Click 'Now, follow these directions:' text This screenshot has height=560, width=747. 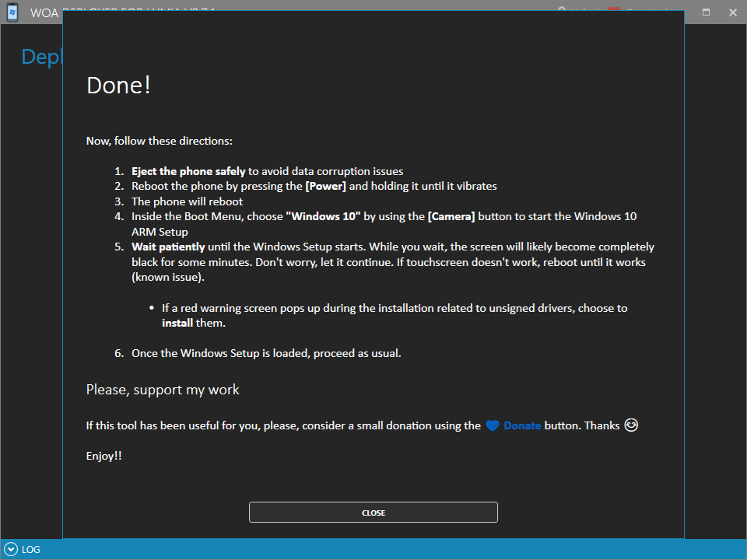pos(159,141)
